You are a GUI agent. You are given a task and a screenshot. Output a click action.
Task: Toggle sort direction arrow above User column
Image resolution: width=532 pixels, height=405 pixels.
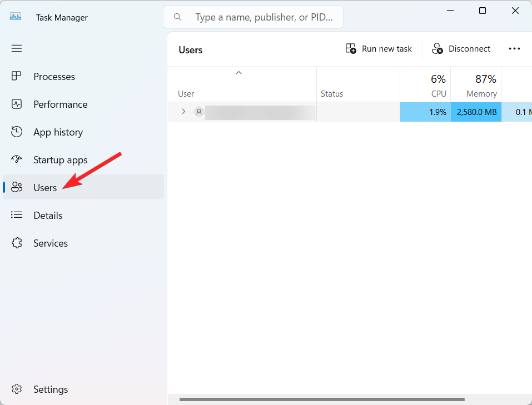click(239, 73)
